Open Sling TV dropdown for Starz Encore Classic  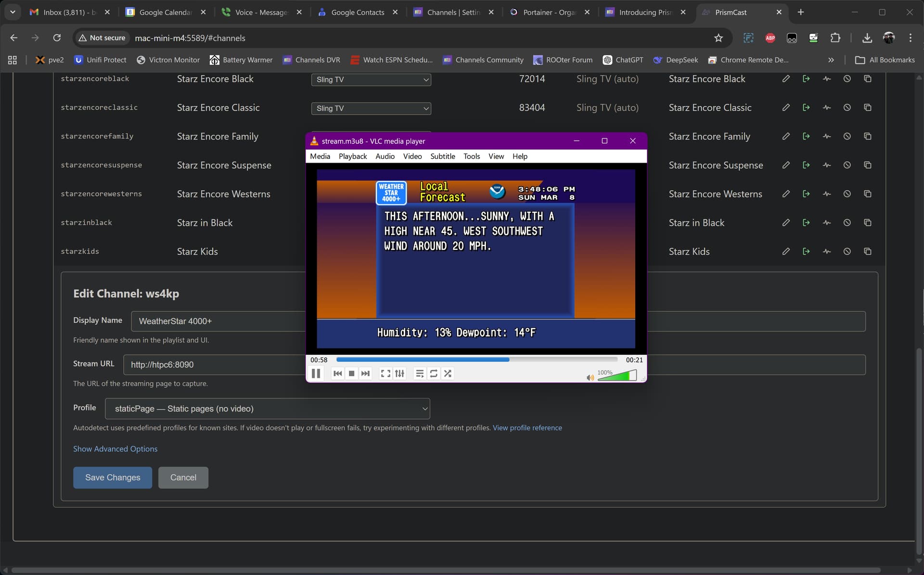[371, 108]
